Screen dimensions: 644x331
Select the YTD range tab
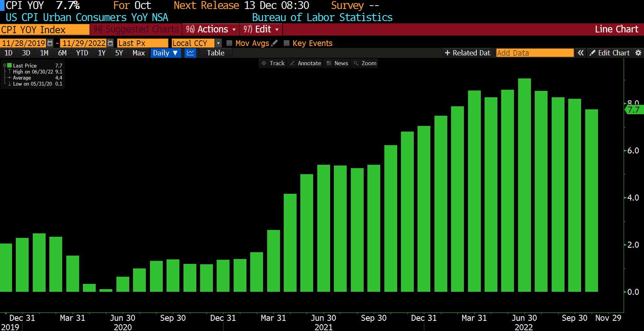82,53
